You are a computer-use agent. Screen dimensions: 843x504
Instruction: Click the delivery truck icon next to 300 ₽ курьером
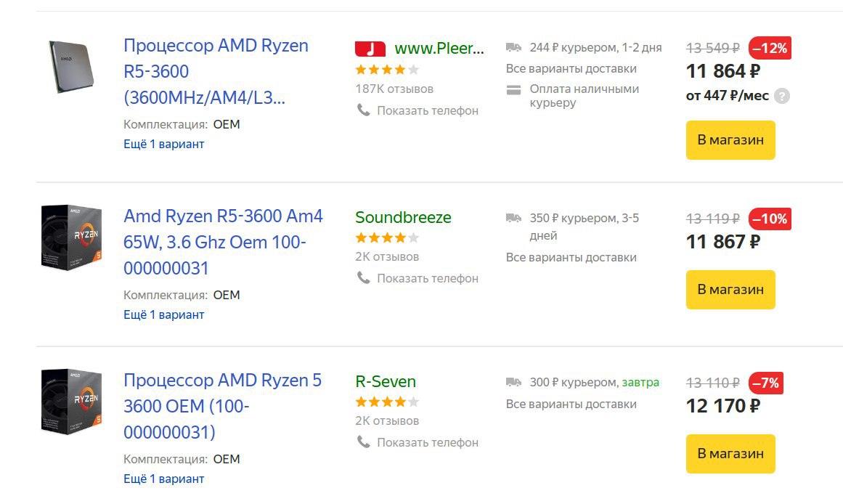click(513, 382)
